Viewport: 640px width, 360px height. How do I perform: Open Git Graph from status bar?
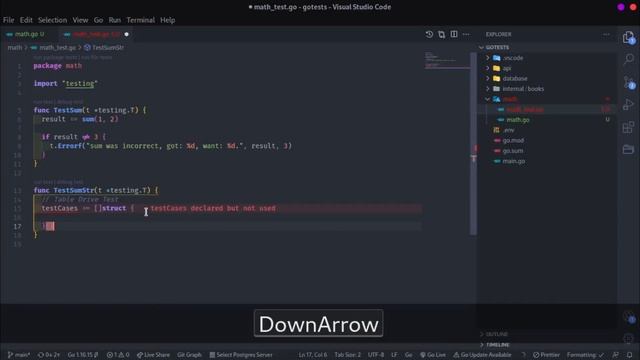[x=189, y=355]
